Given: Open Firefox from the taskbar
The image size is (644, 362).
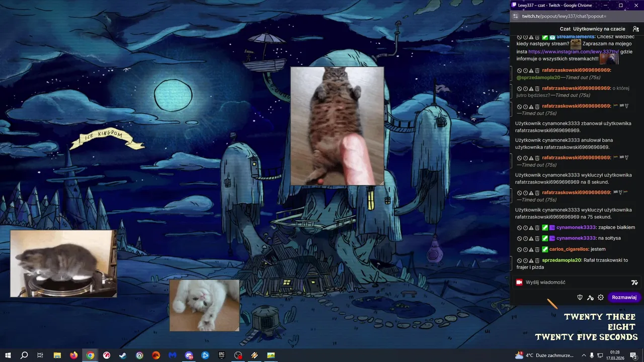Looking at the screenshot, I should pyautogui.click(x=74, y=355).
